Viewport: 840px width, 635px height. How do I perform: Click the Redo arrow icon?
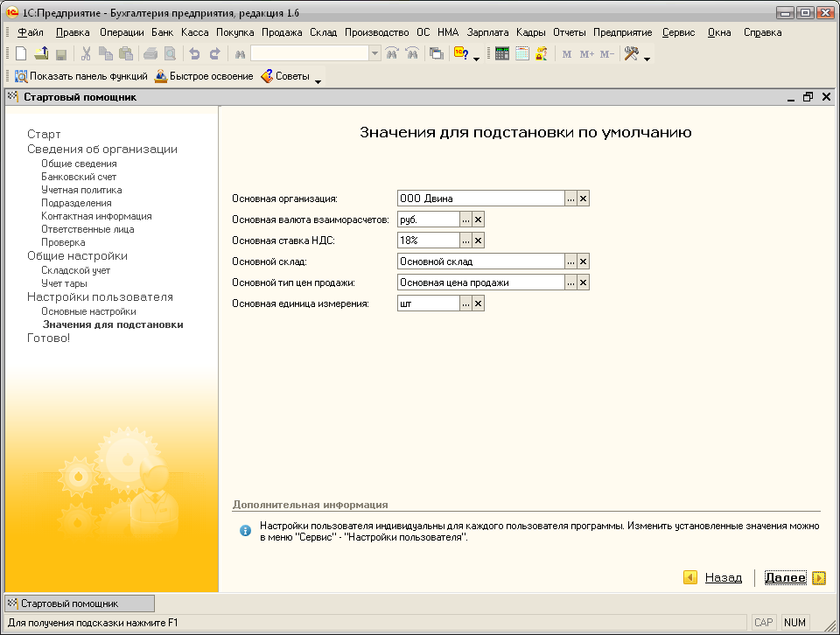214,53
